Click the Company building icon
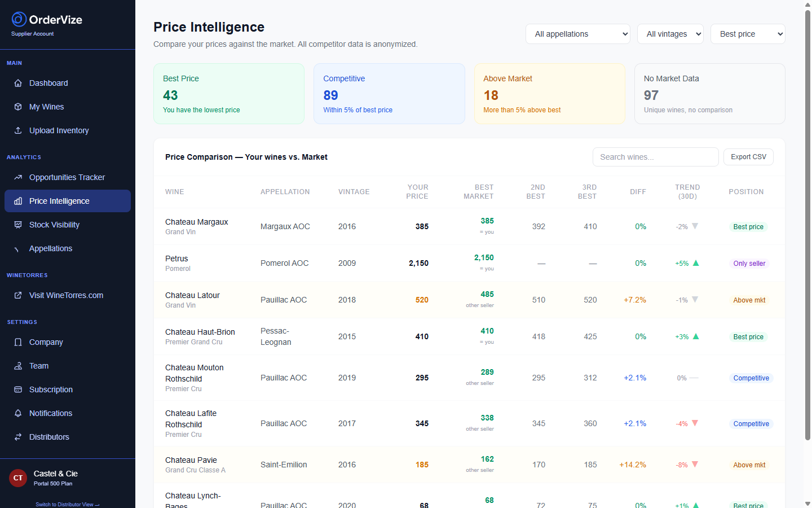This screenshot has height=508, width=812. (18, 342)
